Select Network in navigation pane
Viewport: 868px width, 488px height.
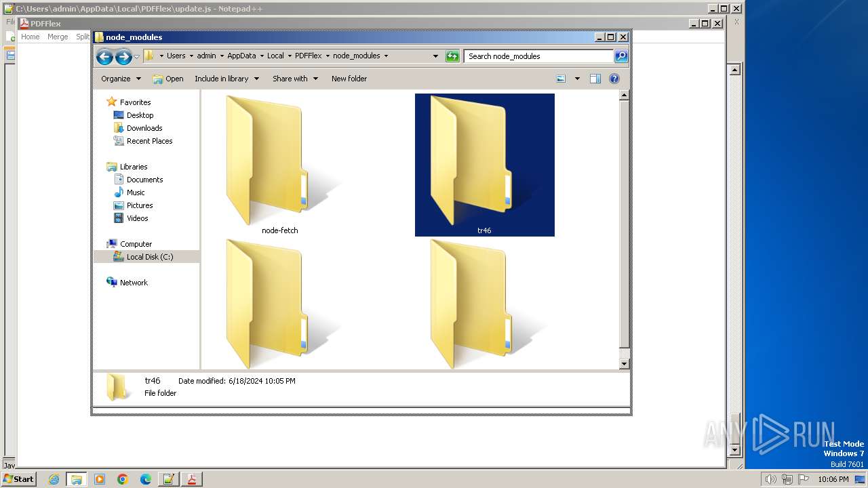(x=134, y=283)
